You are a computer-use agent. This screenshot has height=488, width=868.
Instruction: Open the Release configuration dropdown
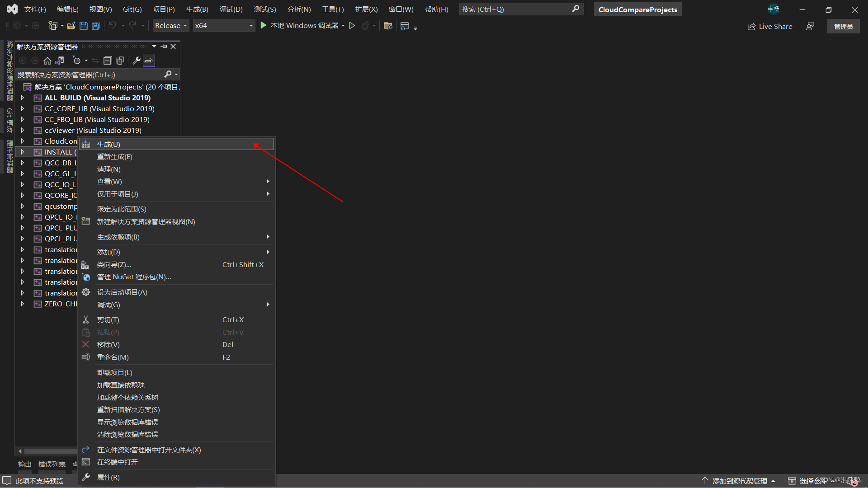170,26
